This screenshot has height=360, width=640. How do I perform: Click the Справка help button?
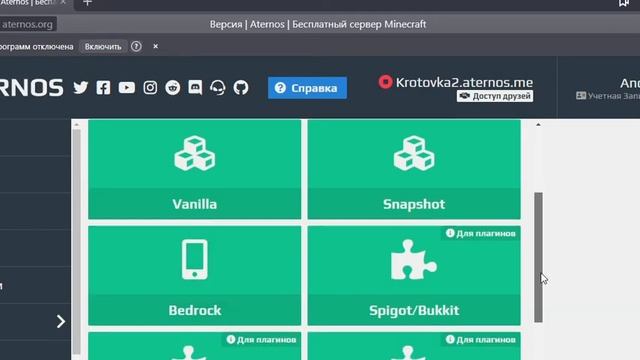click(x=307, y=88)
